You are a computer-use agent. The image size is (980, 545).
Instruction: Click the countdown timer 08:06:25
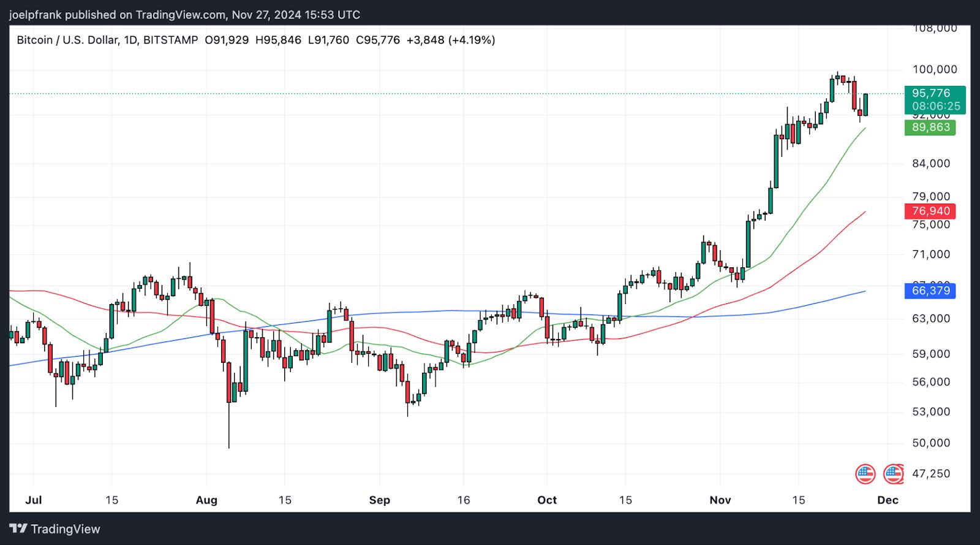point(936,107)
